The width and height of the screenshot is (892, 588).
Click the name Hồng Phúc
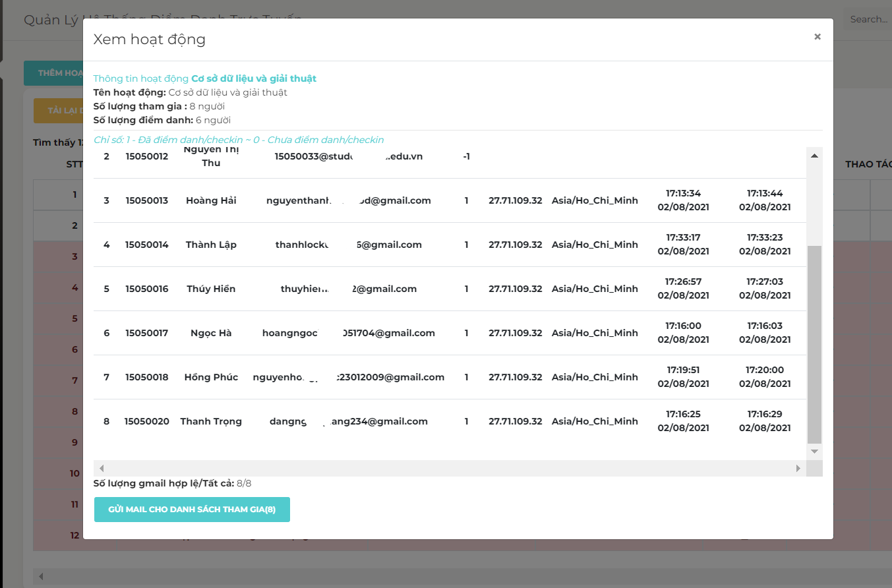click(x=211, y=377)
